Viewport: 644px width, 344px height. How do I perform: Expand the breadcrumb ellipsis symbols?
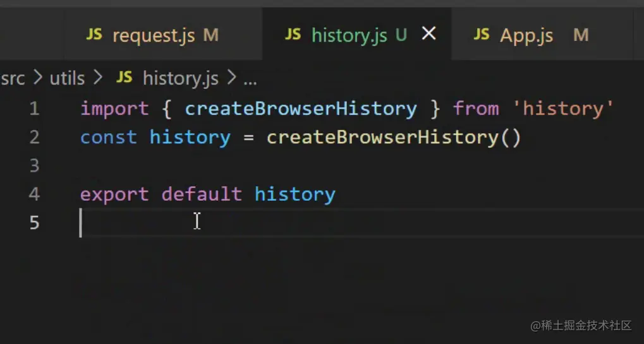pyautogui.click(x=250, y=81)
